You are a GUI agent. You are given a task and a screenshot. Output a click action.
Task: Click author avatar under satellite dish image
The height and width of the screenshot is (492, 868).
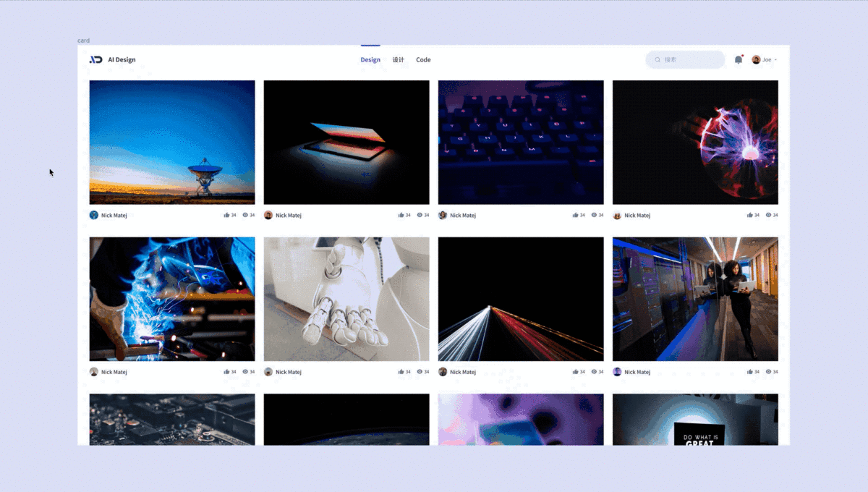coord(94,215)
